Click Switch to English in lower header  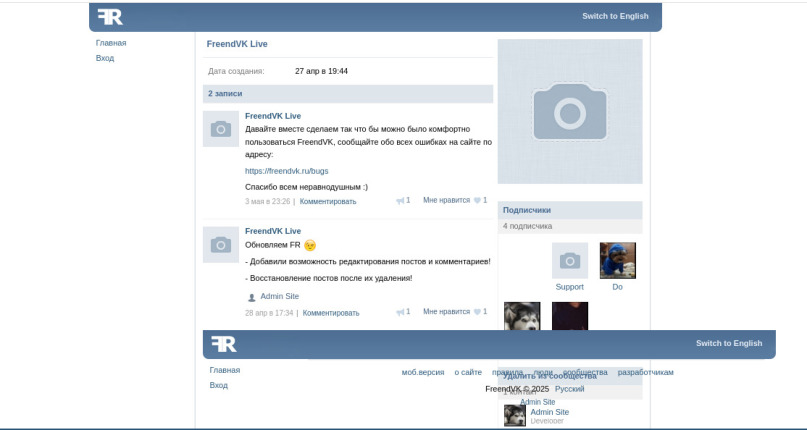click(x=729, y=343)
